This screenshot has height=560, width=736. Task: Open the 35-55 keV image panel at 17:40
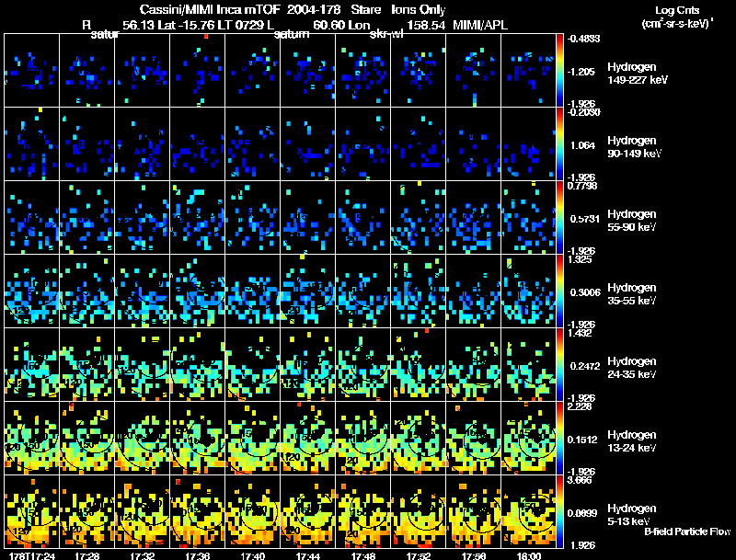pos(252,291)
